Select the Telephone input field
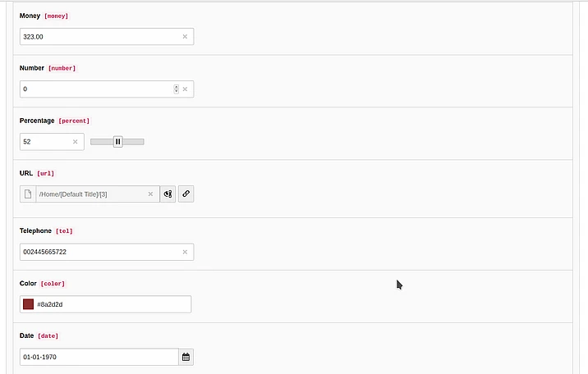This screenshot has width=588, height=374. (99, 253)
